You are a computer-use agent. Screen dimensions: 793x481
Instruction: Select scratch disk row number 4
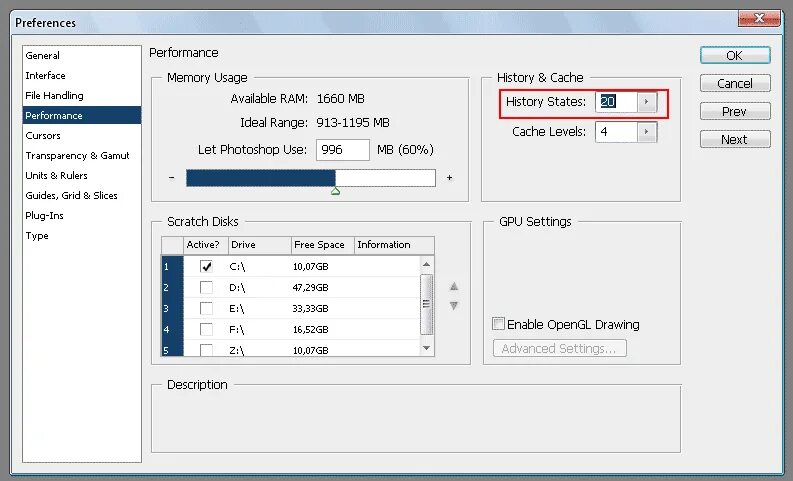pos(172,329)
